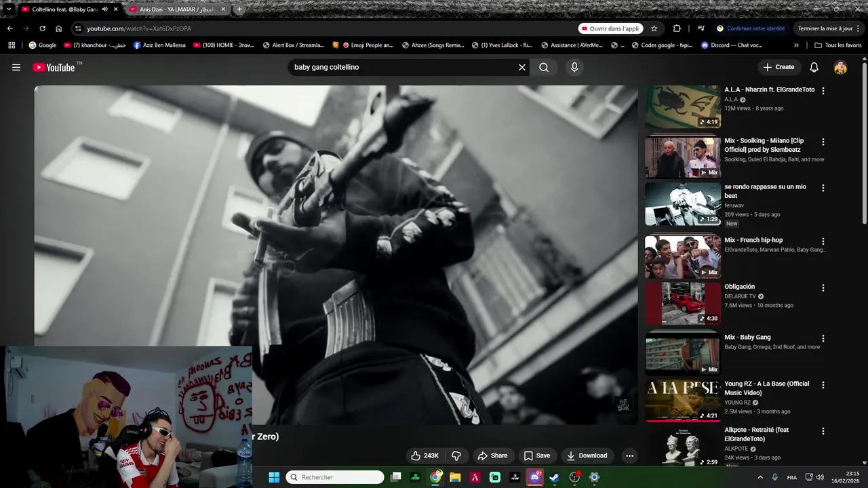Screen dimensions: 868x488
Task: Open Chrome tab search dropdown arrow
Action: (9, 9)
